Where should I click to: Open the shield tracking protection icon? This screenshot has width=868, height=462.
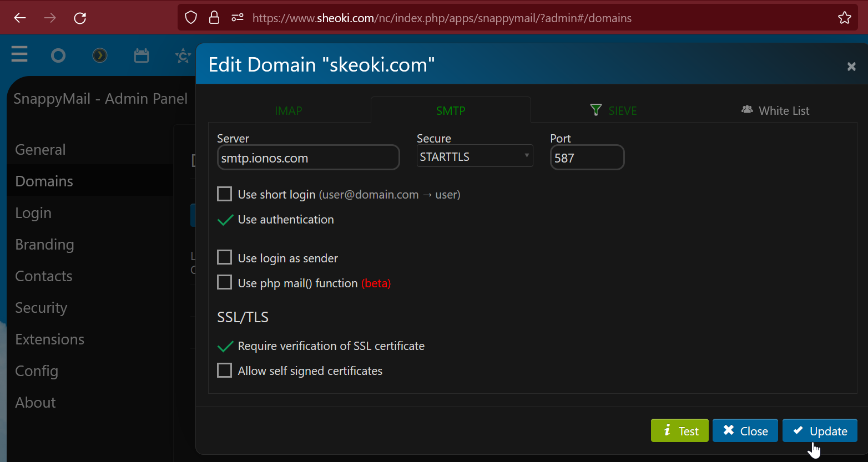(x=191, y=18)
